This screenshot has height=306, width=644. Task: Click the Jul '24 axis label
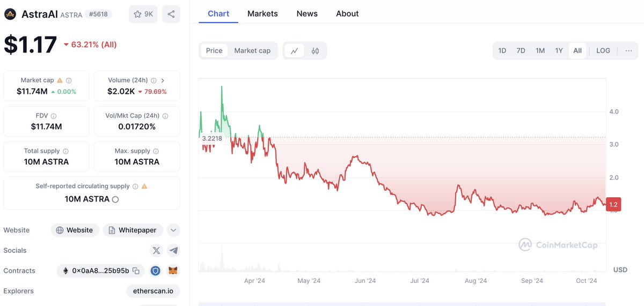[x=420, y=281]
